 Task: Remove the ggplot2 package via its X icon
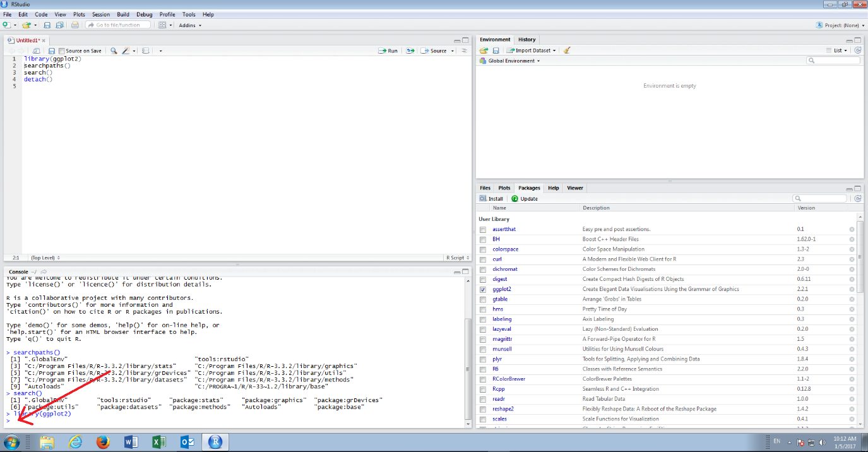[x=852, y=289]
